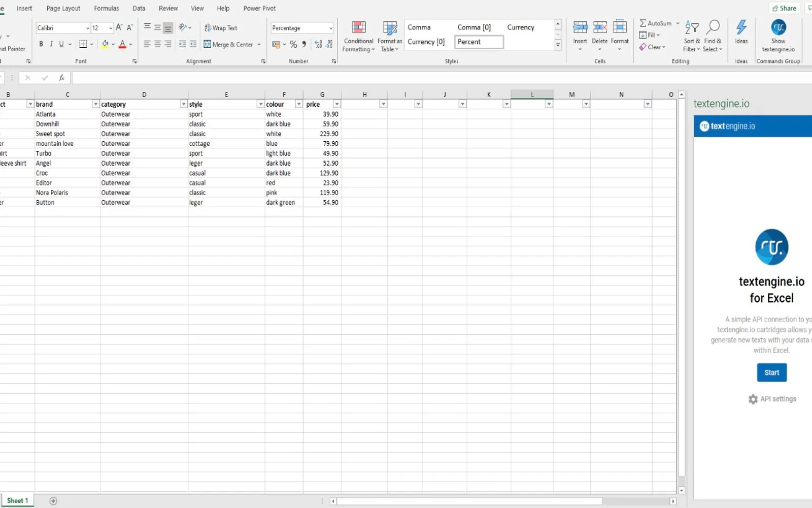
Task: Switch to the Data tab
Action: click(139, 8)
